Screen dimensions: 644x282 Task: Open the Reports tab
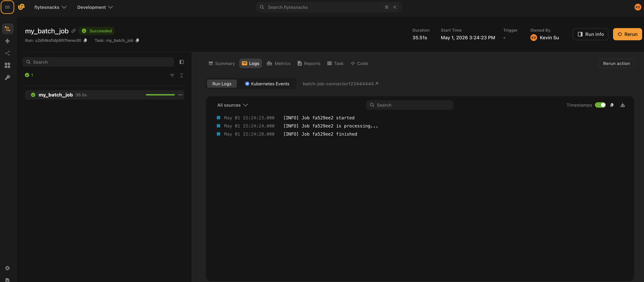pos(309,63)
